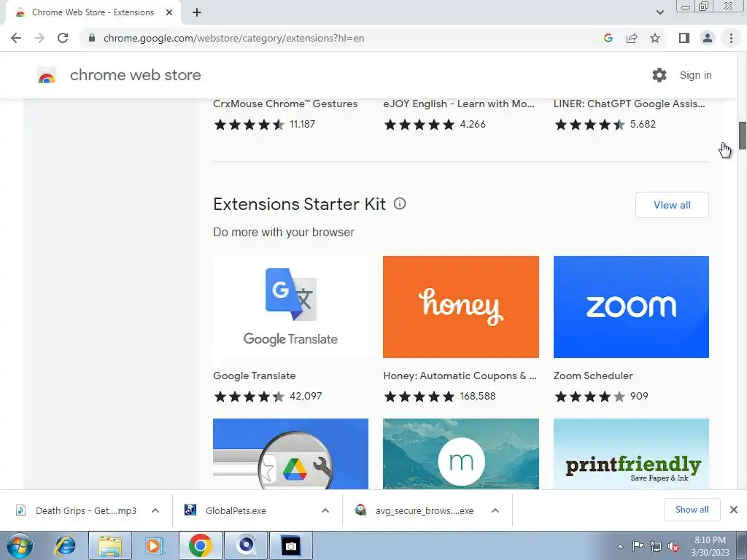Viewport: 747px width, 560px height.
Task: Open Windows Explorer folder in taskbar
Action: click(x=110, y=545)
